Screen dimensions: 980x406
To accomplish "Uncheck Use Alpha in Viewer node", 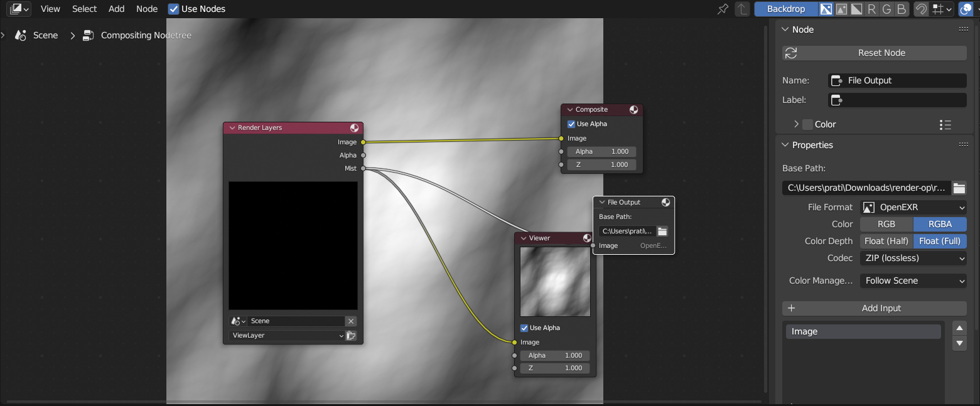I will [524, 328].
